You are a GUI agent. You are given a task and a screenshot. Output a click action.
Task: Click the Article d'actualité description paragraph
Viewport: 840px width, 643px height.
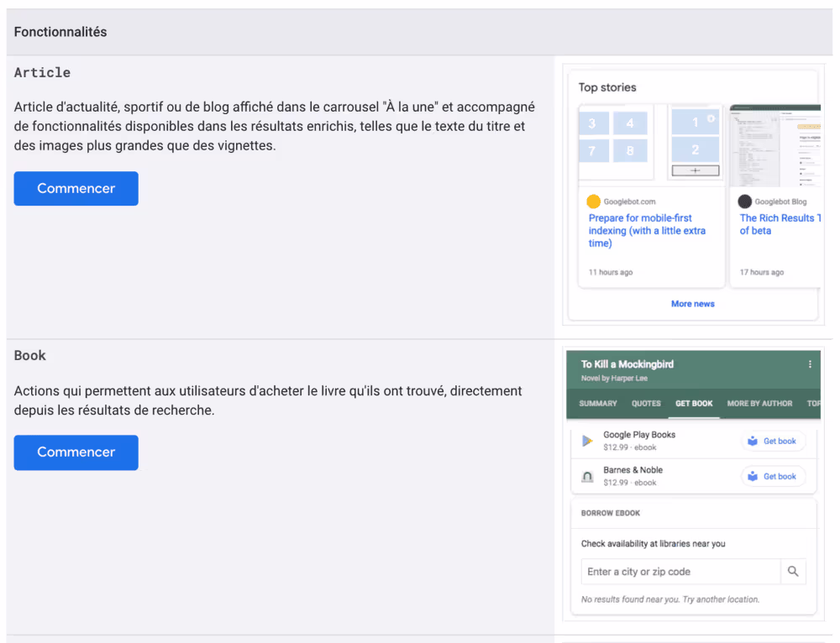(x=275, y=127)
